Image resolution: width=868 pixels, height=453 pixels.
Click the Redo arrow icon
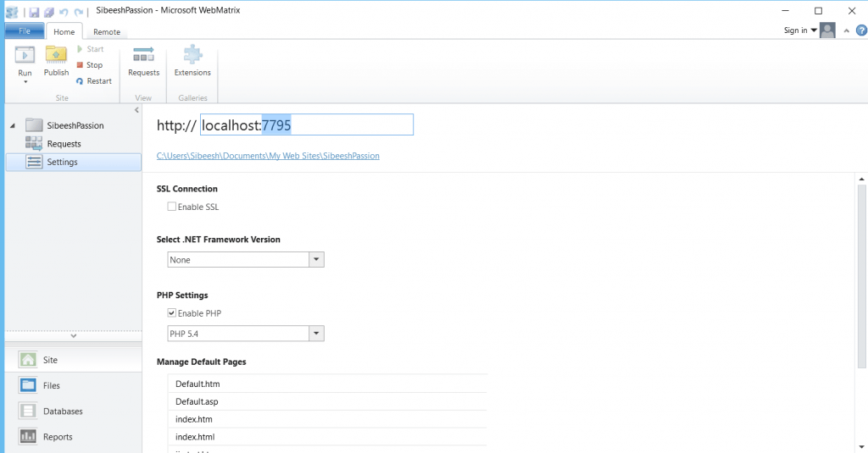pyautogui.click(x=79, y=12)
